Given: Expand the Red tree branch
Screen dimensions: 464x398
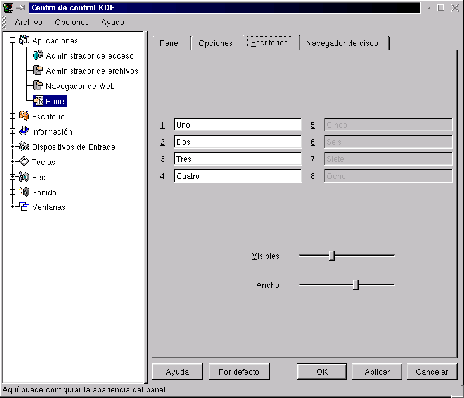Looking at the screenshot, I should point(12,177).
